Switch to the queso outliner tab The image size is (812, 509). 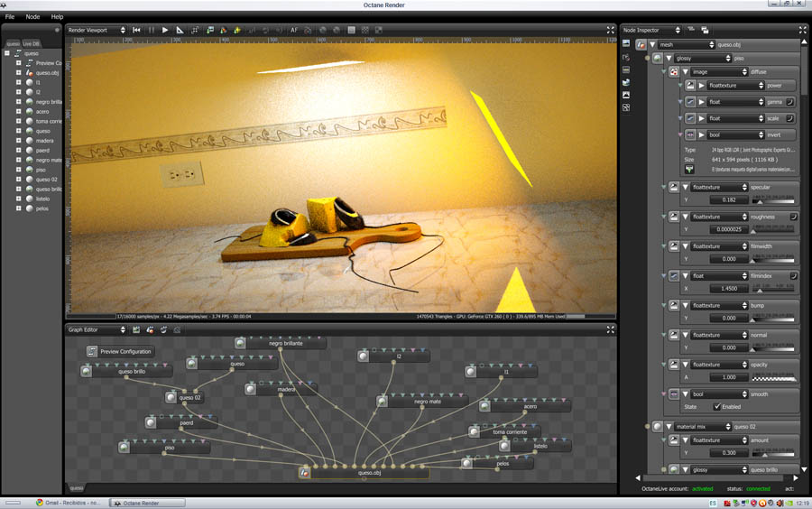13,43
